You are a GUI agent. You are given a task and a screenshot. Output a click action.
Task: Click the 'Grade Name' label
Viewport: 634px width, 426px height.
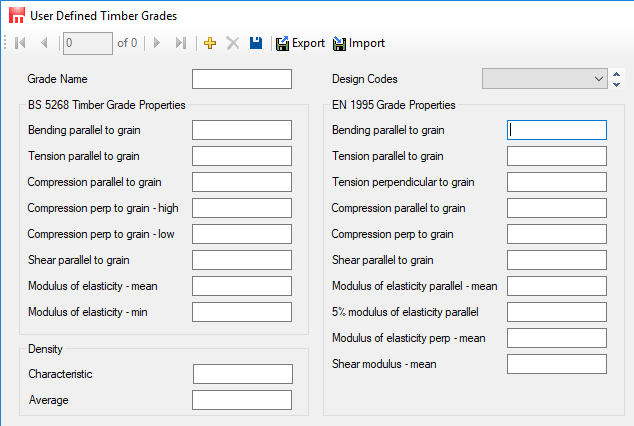[x=57, y=79]
